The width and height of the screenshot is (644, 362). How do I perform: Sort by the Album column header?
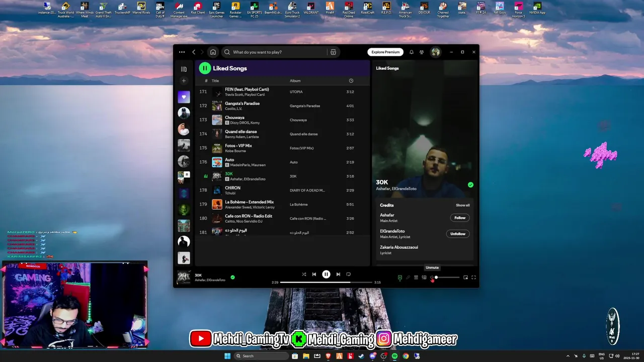[x=295, y=80]
